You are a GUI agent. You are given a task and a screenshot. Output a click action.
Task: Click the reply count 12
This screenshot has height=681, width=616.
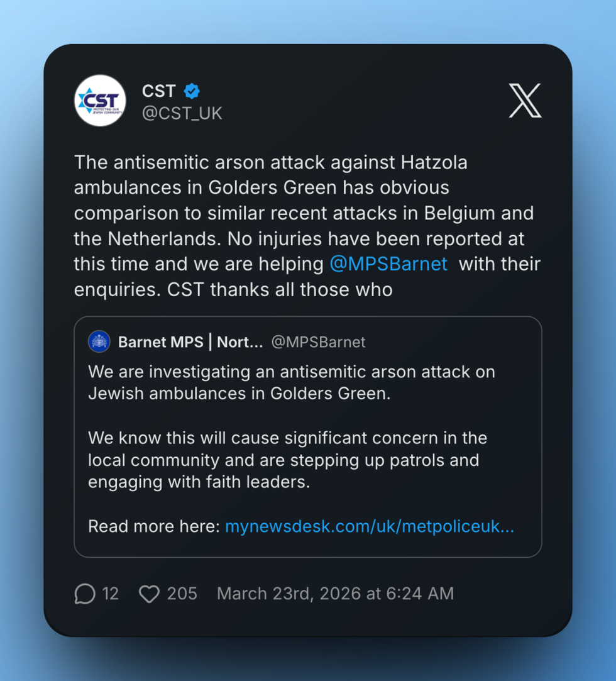click(x=110, y=594)
